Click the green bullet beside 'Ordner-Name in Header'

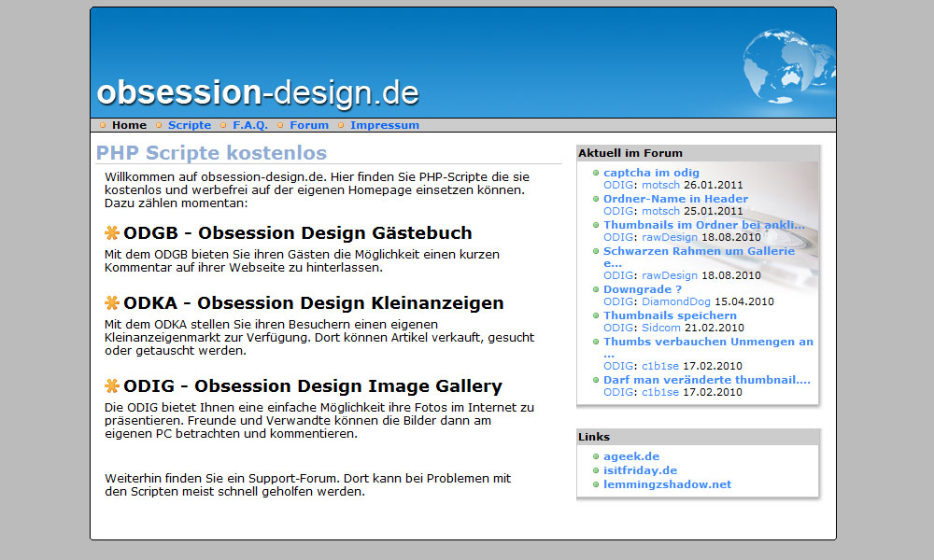[596, 199]
